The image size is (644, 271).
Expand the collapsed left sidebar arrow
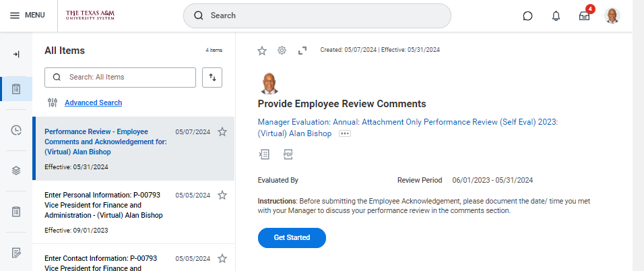pos(16,54)
